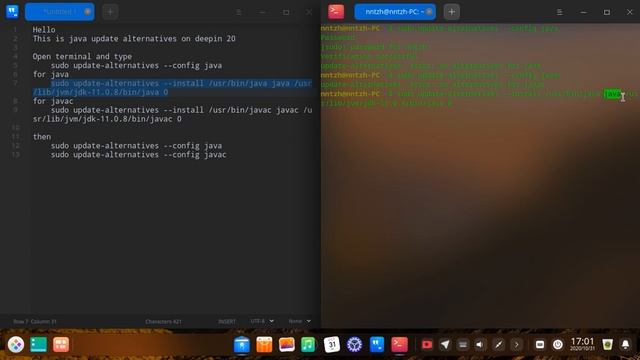Open the Control Center gear dock icon
The height and width of the screenshot is (360, 640).
(x=354, y=344)
